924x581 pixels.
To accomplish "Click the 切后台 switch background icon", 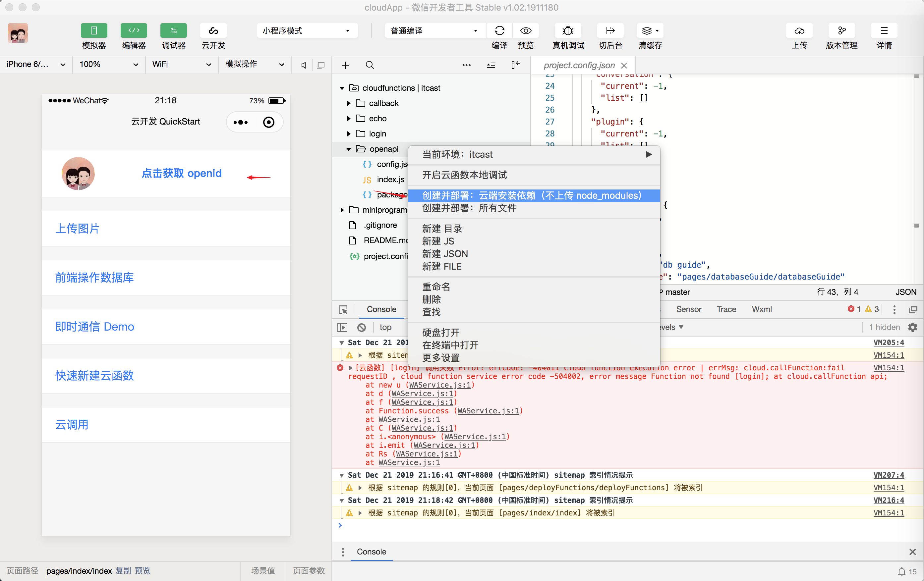I will click(x=610, y=31).
